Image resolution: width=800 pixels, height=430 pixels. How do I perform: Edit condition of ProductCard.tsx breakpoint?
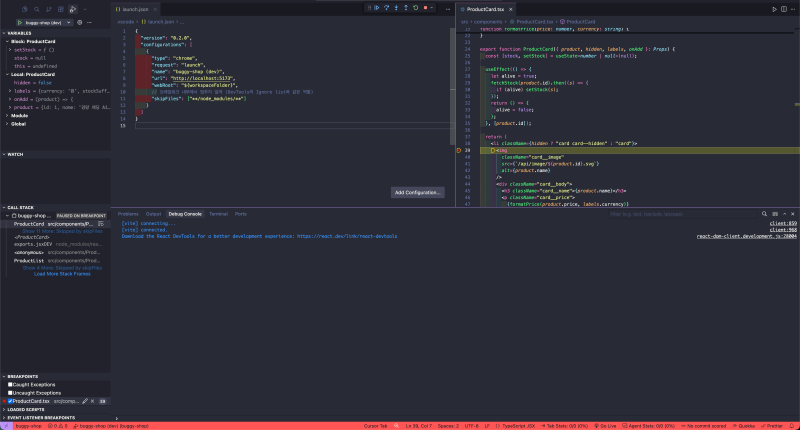(85, 401)
